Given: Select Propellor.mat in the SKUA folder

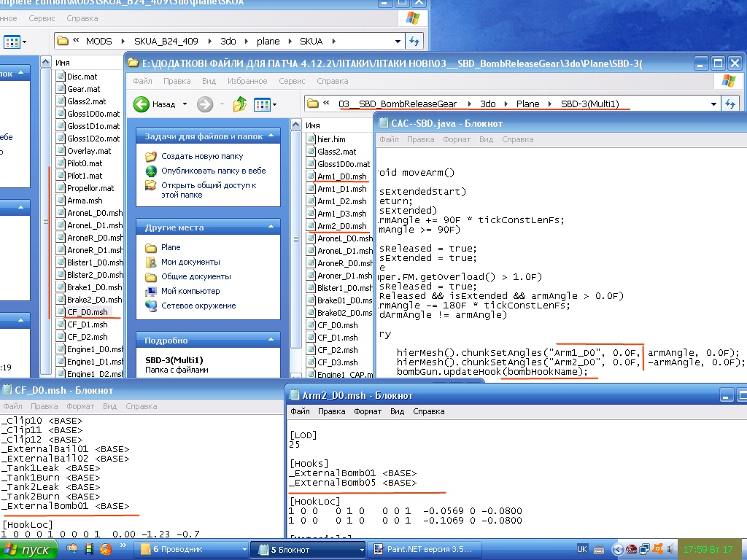Looking at the screenshot, I should click(x=90, y=188).
